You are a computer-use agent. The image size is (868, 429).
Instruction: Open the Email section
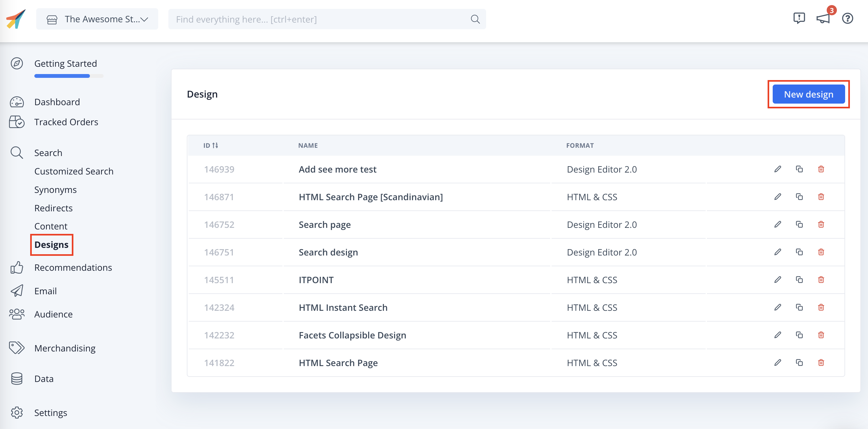tap(45, 291)
